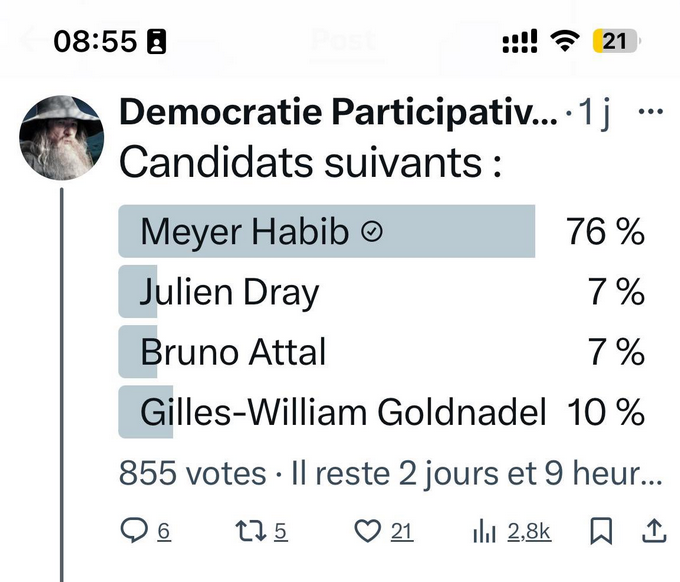Bookmark this post

(600, 532)
